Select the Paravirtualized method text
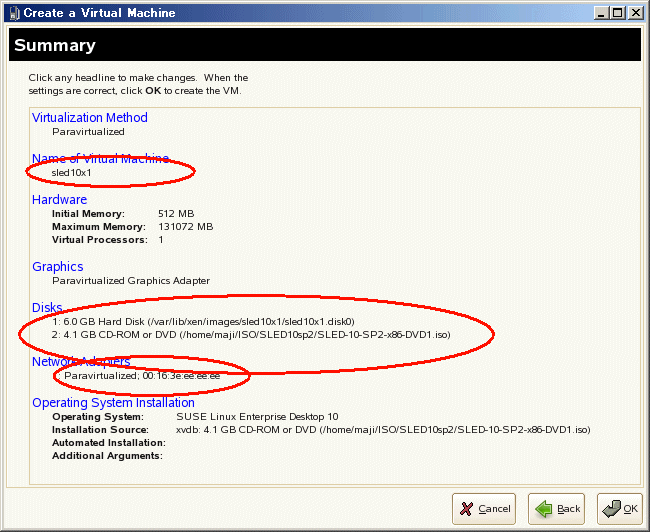Screen dimensions: 650x532 [x=88, y=132]
